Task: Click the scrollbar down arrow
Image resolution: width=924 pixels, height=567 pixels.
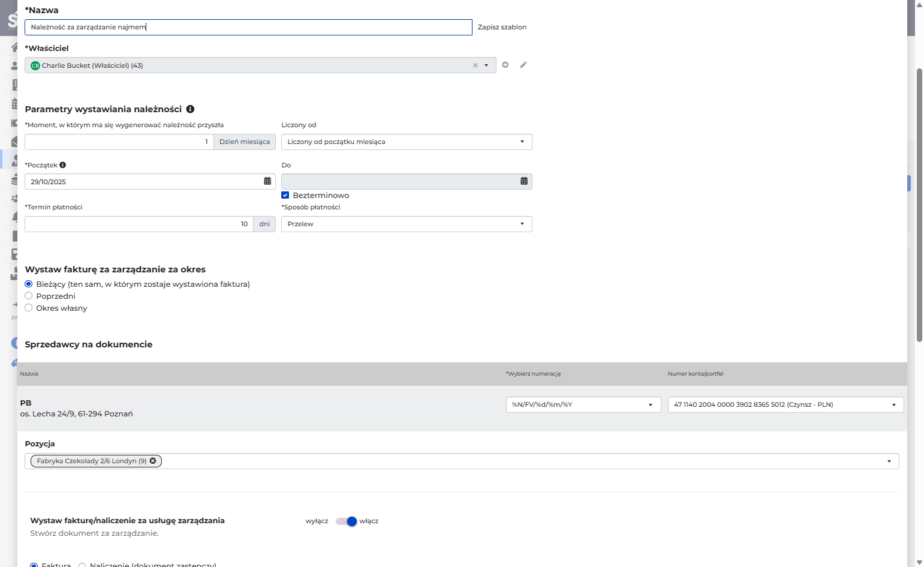Action: point(919,562)
